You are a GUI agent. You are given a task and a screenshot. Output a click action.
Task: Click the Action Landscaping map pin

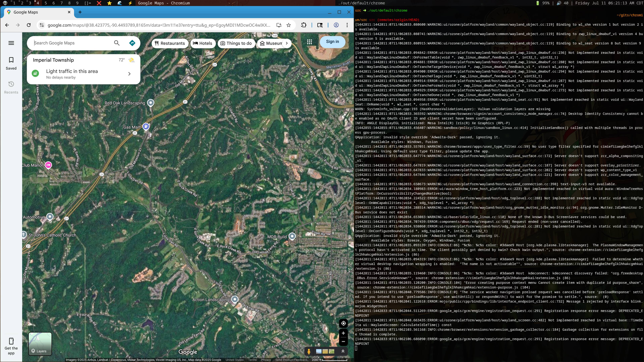234,299
